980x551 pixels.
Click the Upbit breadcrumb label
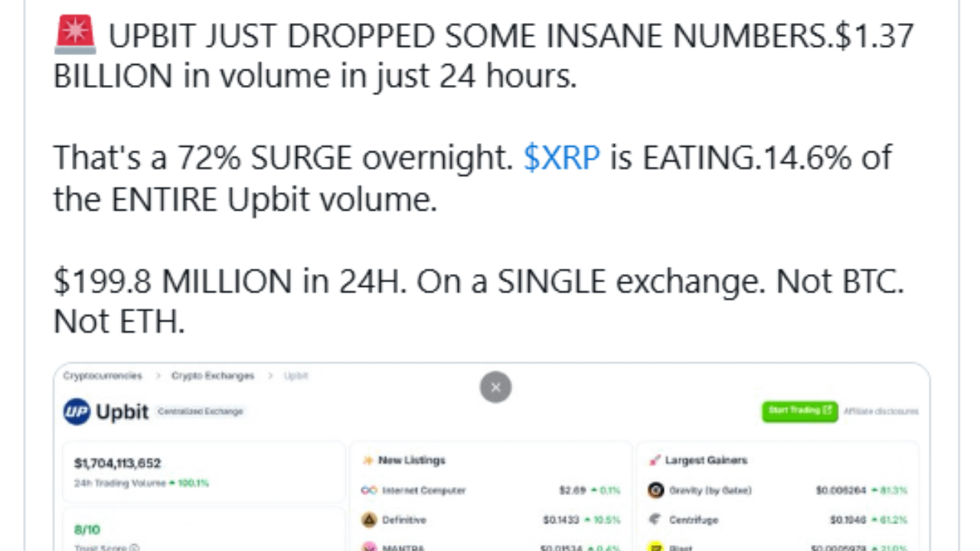[x=296, y=376]
